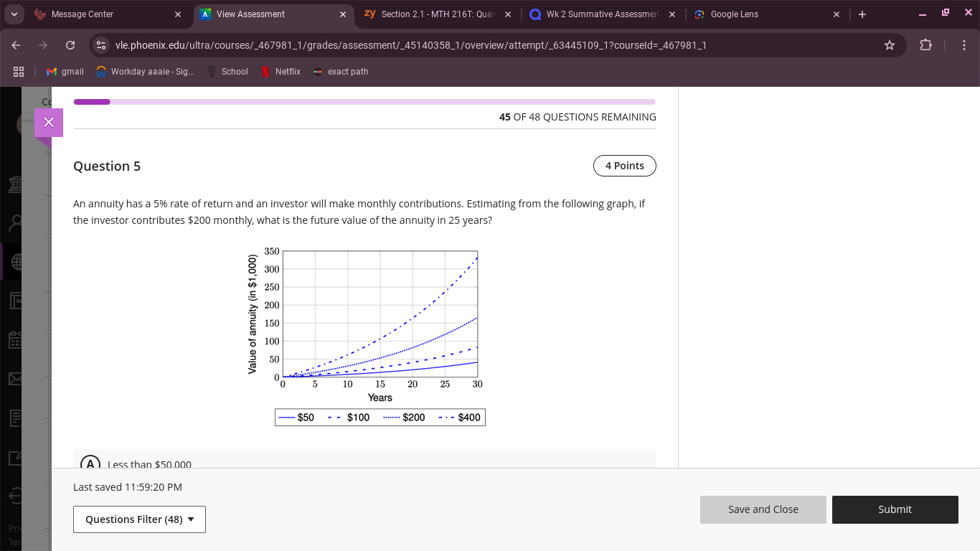Open the messages envelope icon in the sidebar
Viewport: 980px width, 551px height.
tap(14, 378)
